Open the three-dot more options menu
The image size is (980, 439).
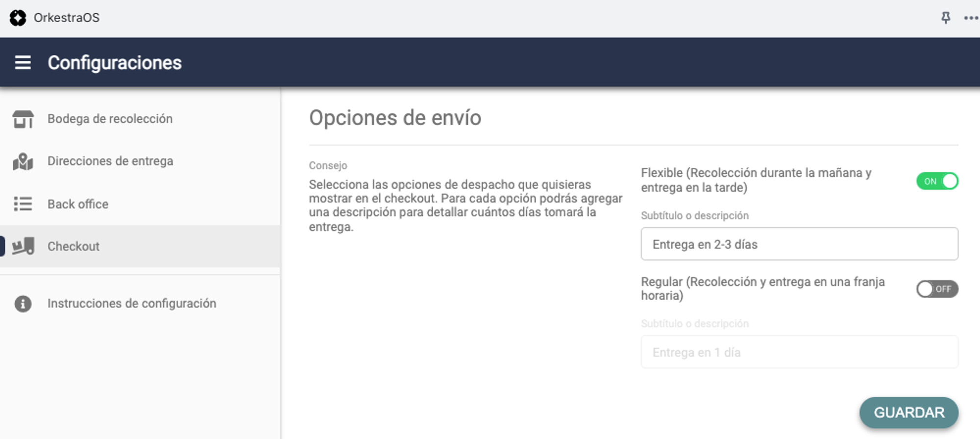point(970,18)
